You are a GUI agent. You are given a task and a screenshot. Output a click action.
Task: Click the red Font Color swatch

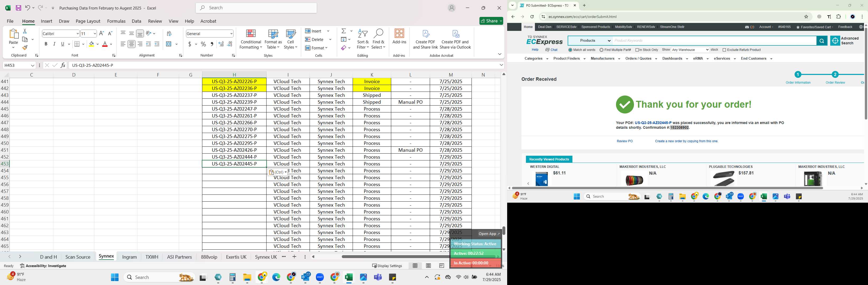pyautogui.click(x=105, y=44)
